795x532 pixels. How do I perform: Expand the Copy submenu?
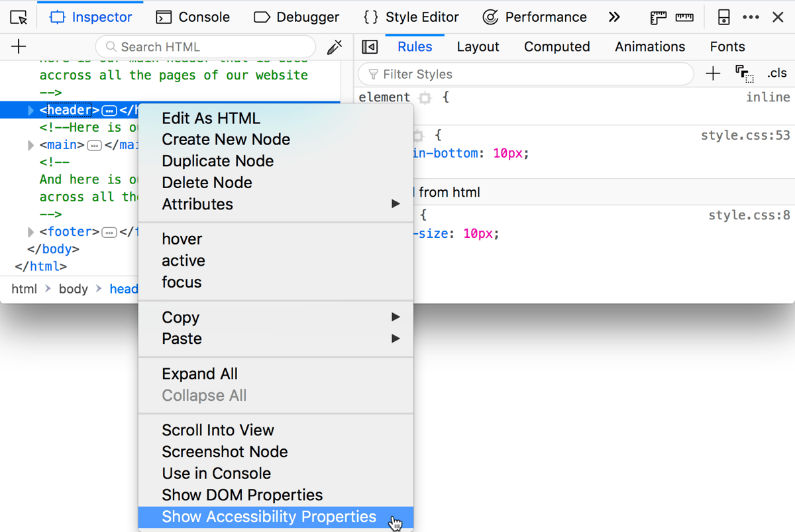[180, 317]
